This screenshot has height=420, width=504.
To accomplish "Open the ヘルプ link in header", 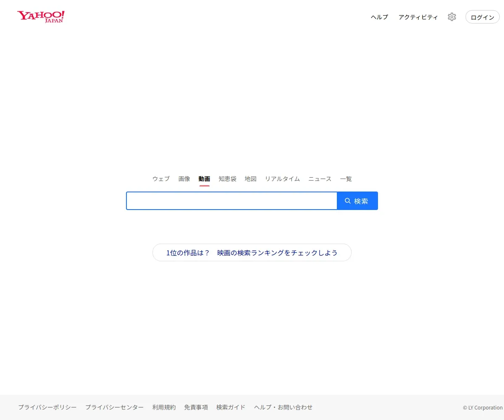I will (379, 17).
